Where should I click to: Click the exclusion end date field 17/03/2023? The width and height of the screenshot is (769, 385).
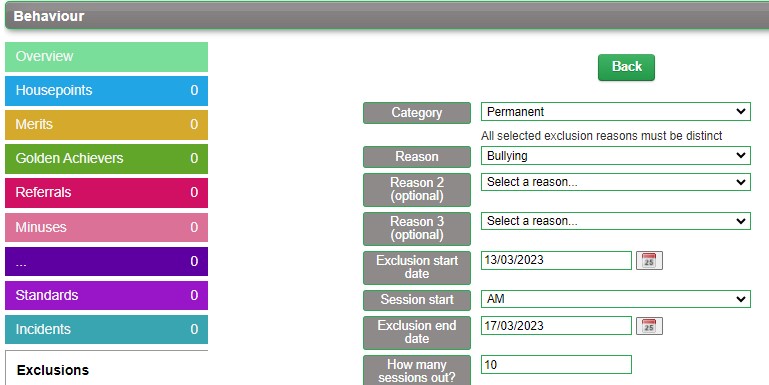(x=556, y=326)
